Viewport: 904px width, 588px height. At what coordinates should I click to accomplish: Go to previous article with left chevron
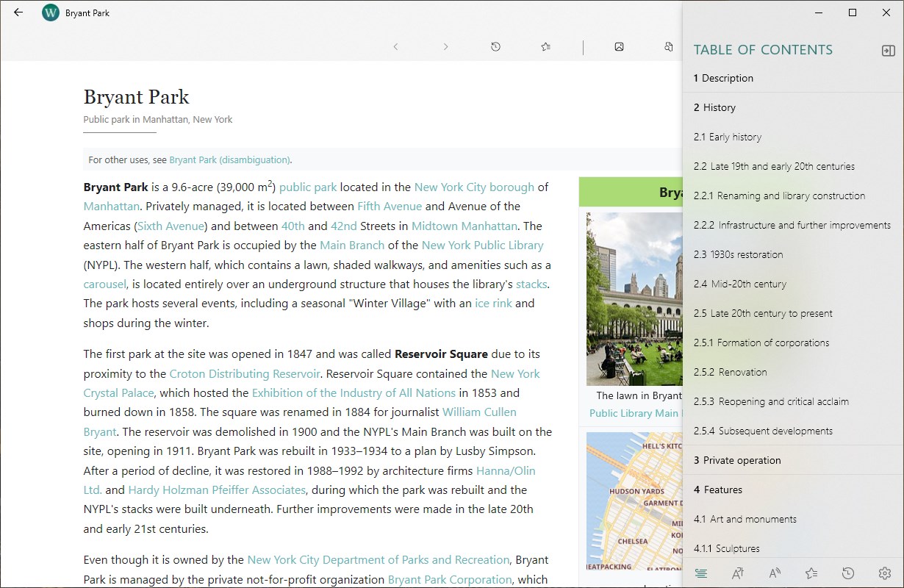pyautogui.click(x=395, y=47)
